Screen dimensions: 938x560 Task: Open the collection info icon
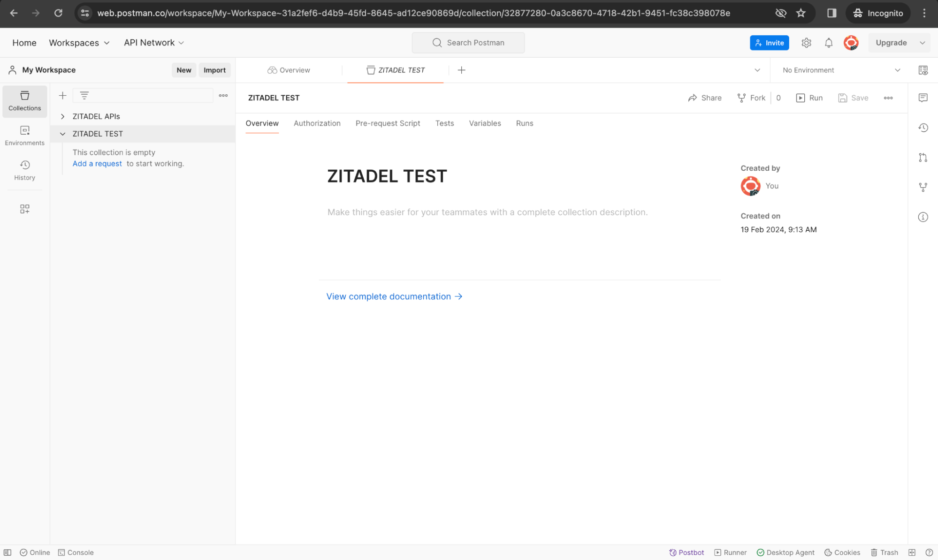pyautogui.click(x=923, y=217)
